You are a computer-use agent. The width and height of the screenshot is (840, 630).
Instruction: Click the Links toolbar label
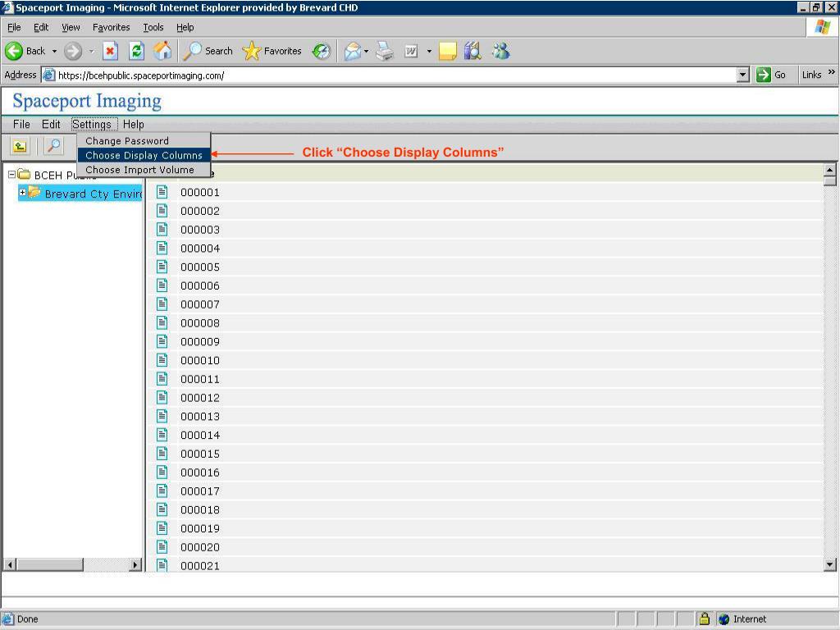[811, 75]
